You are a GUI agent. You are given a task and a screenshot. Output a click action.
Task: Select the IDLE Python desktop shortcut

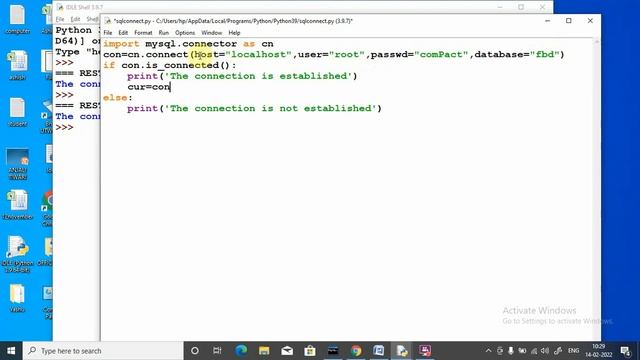(x=17, y=254)
